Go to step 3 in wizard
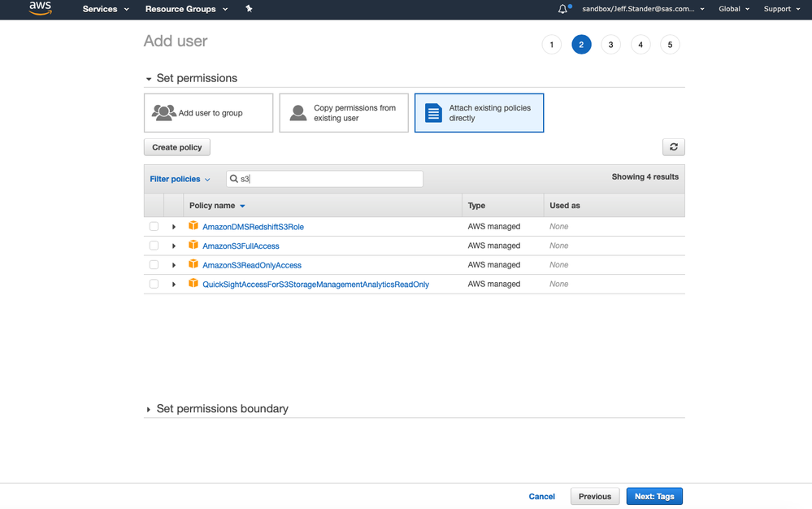Image resolution: width=812 pixels, height=509 pixels. (610, 45)
